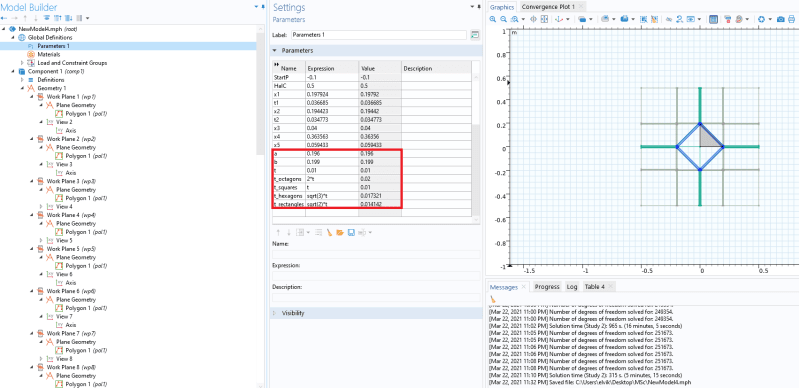Click the Delete row icon below parameters table

coord(319,232)
